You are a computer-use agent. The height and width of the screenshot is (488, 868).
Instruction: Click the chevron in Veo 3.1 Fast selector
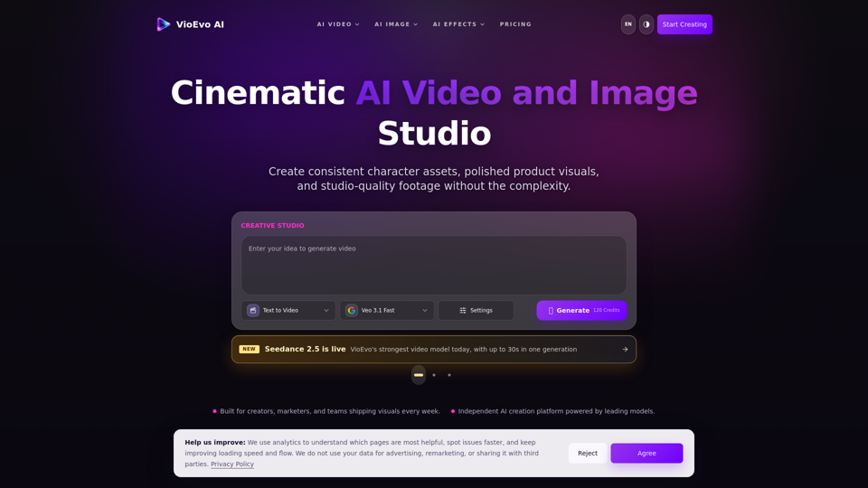(x=425, y=310)
